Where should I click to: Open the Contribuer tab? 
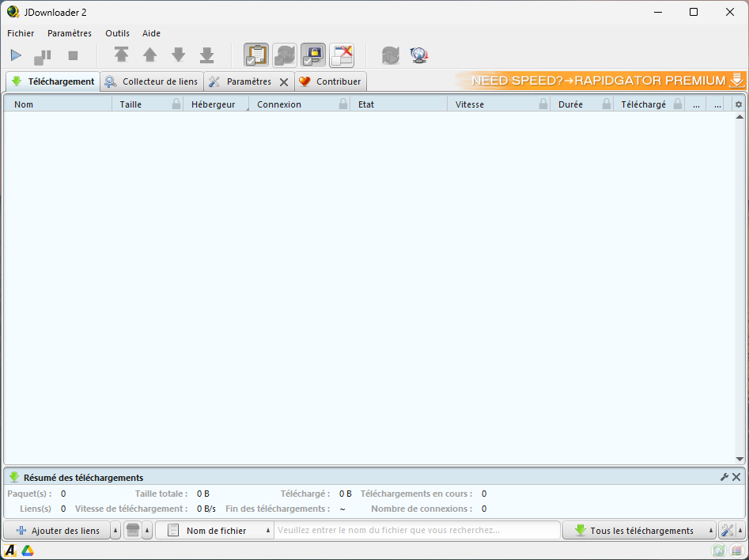(x=331, y=81)
